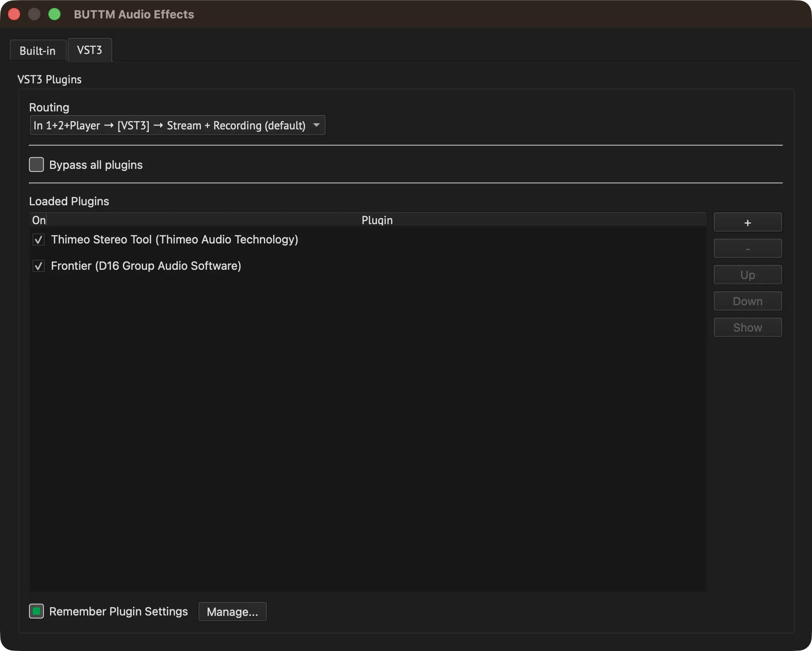This screenshot has width=812, height=651.
Task: Click the Plugin column header
Action: click(377, 220)
